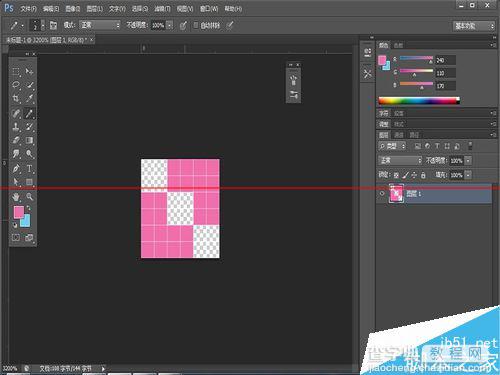Hide layer 图层 1 with eye icon
The image size is (500, 375).
[382, 193]
